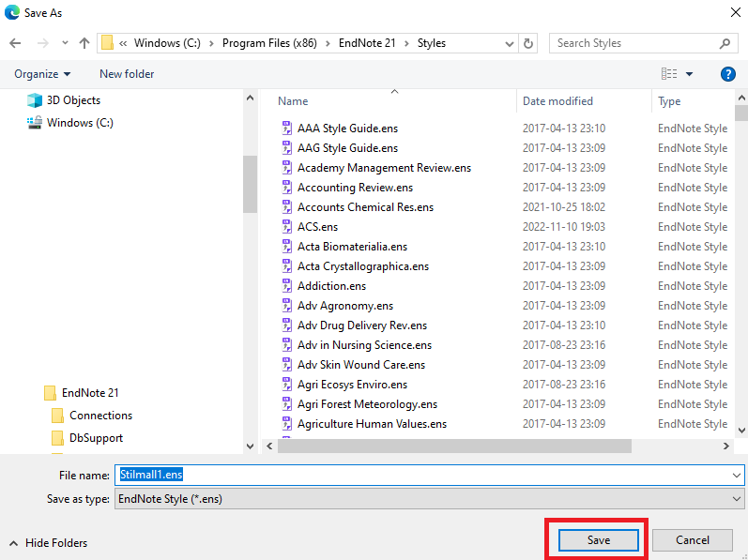
Task: Click the 3D Objects icon
Action: coord(35,100)
